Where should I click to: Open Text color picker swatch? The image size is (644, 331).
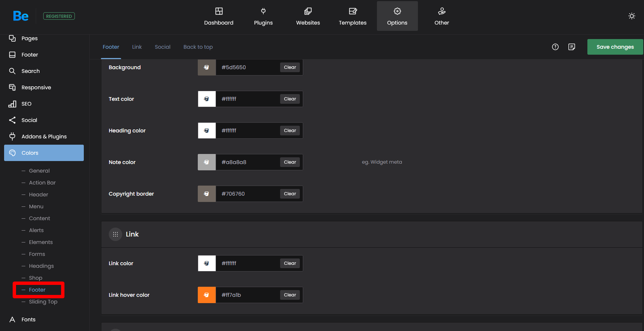click(207, 99)
